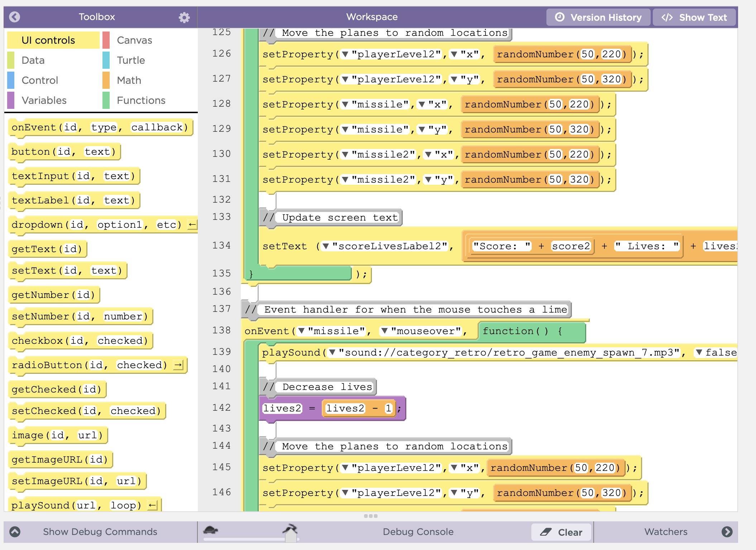Viewport: 756px width, 550px height.
Task: Open the "mouseover" event type dropdown
Action: tap(384, 331)
